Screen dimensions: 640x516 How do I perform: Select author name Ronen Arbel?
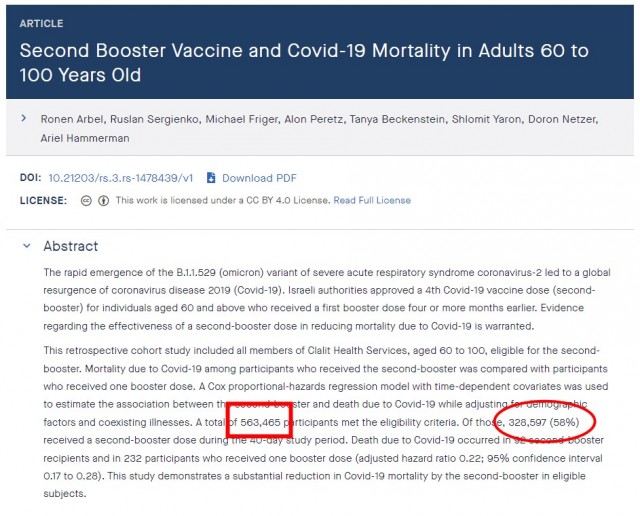point(72,119)
